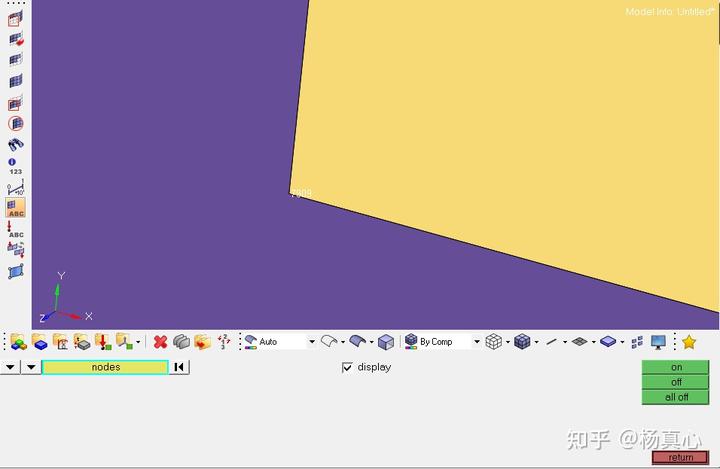Select shaded geometry display icon
Screen dimensions: 720x469
[x=358, y=341]
